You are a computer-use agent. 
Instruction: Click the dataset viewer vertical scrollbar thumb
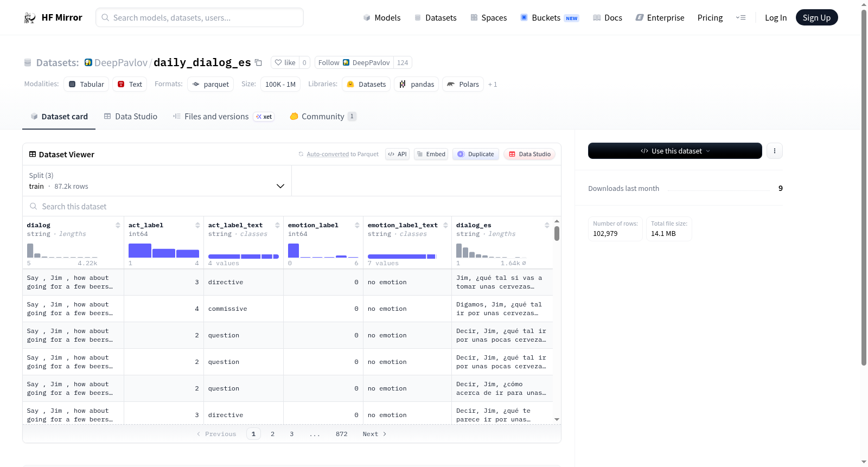557,233
